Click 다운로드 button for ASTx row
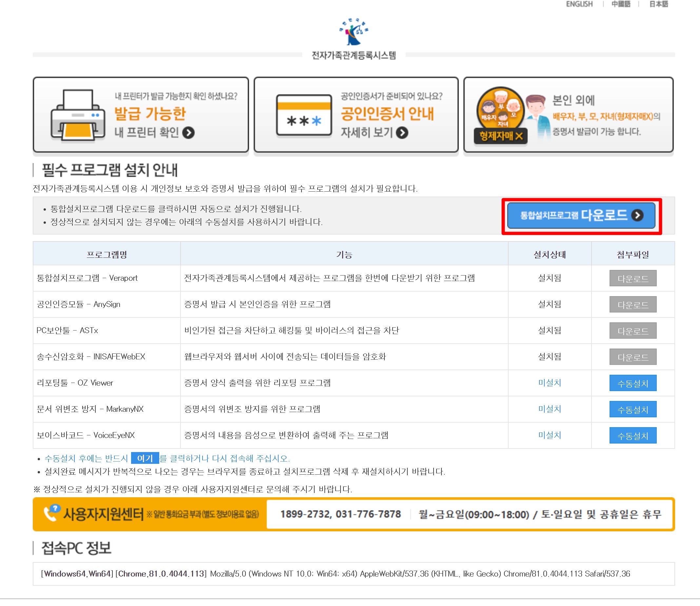 pyautogui.click(x=632, y=331)
